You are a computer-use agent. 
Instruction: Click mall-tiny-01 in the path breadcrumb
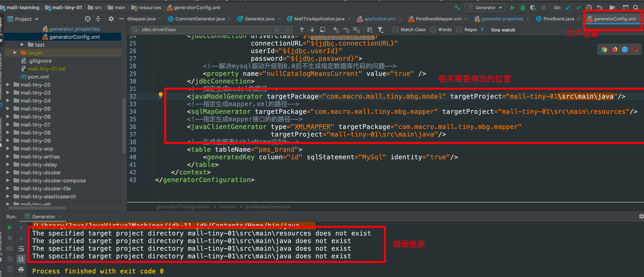(67, 8)
